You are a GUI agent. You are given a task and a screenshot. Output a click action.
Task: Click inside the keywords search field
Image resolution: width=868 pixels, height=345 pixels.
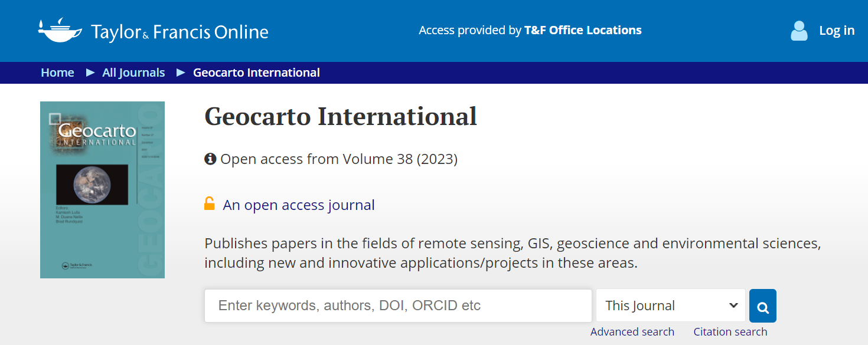pyautogui.click(x=398, y=305)
